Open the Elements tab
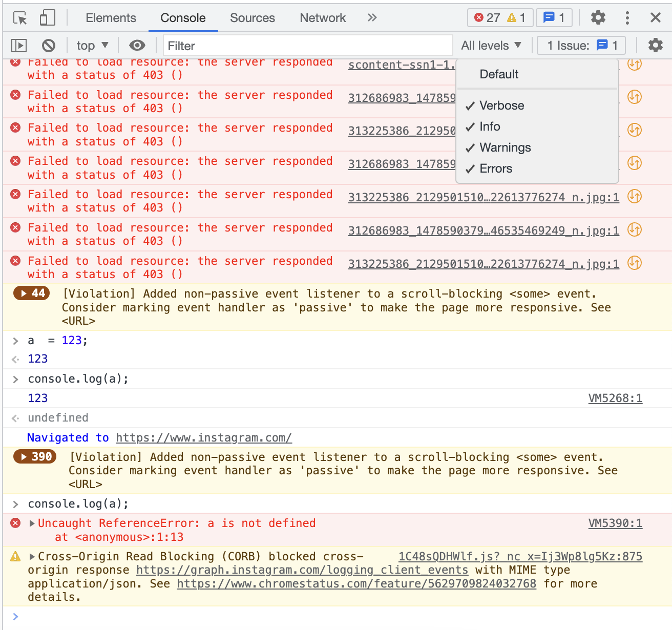This screenshot has width=672, height=630. click(x=111, y=18)
